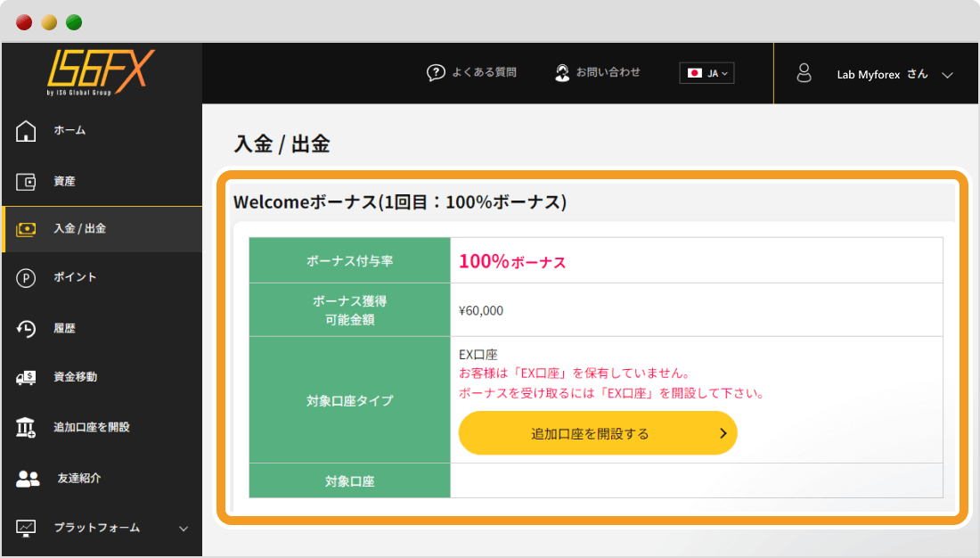Click the red warning about not holding EX口座
This screenshot has width=980, height=558.
point(576,373)
